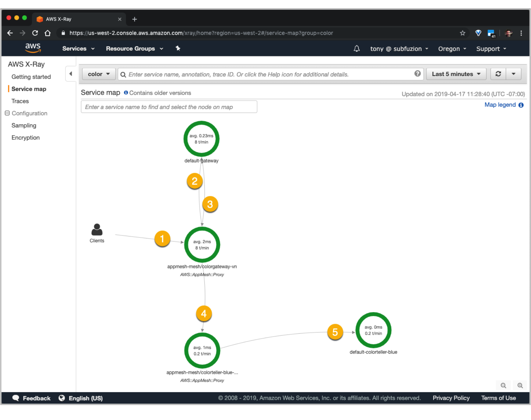Close the AWS X-Ray browser tab
This screenshot has height=420, width=531.
coord(119,19)
